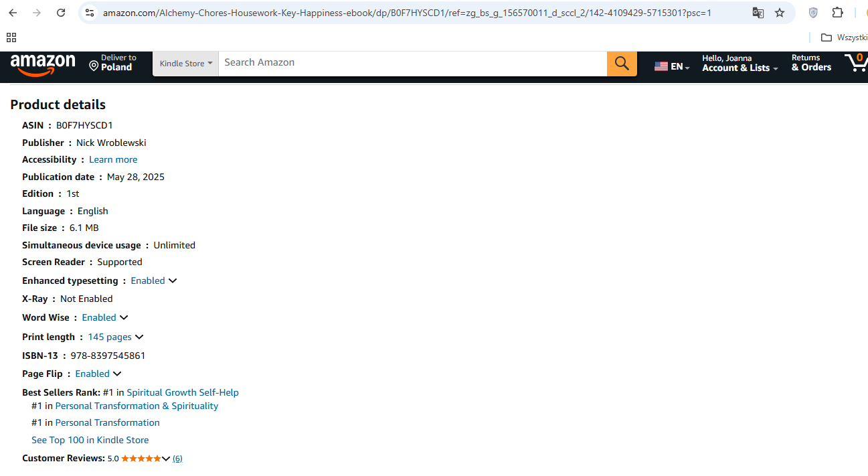The width and height of the screenshot is (868, 476).
Task: Open Personal Transformation & Spirituality link
Action: click(137, 406)
